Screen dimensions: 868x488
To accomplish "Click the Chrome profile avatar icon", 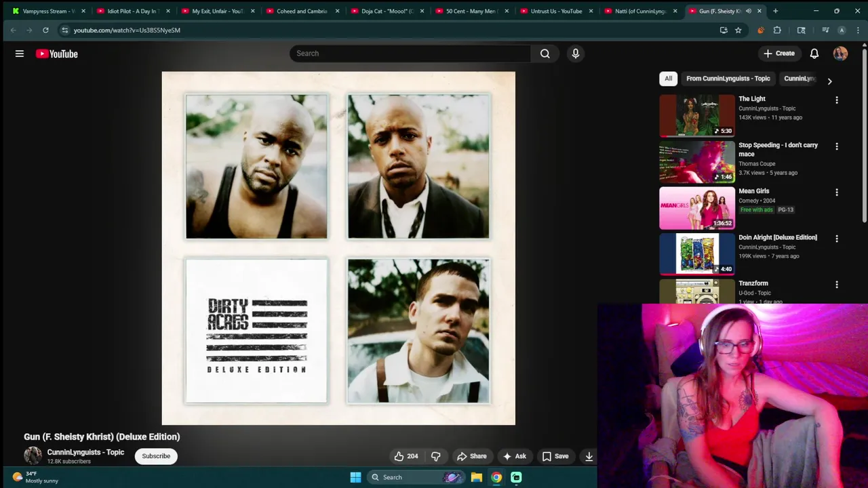I will click(842, 30).
